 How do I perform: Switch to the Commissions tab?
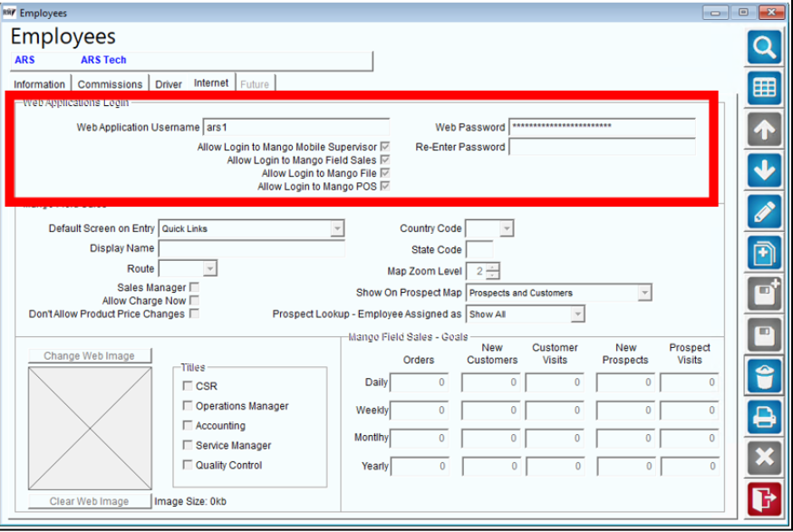[110, 84]
